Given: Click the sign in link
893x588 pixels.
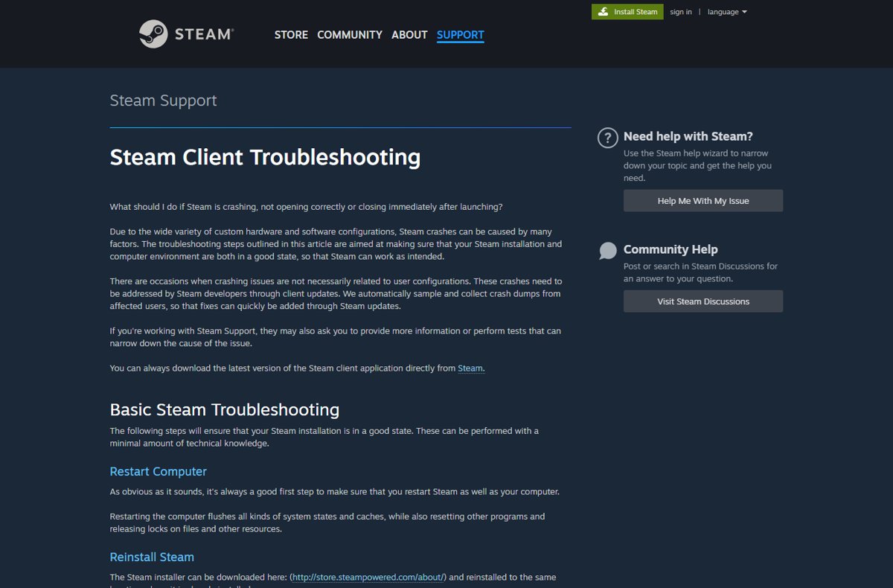Looking at the screenshot, I should [681, 12].
